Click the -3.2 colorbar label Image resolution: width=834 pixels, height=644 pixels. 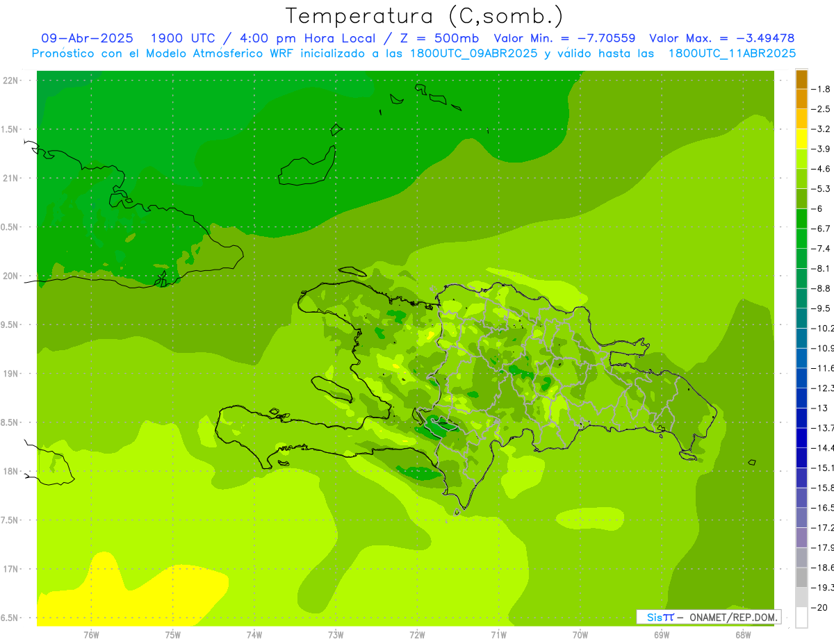[821, 129]
